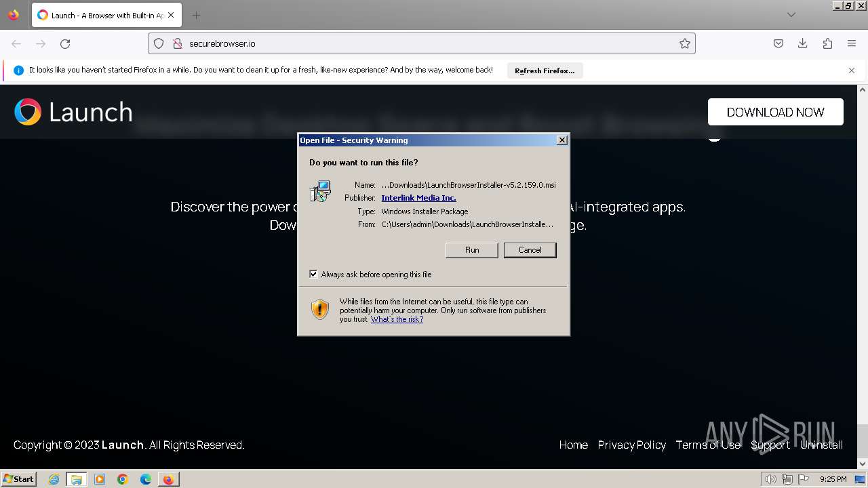Screen dimensions: 868x488
Task: Launch Microsoft Edge from the taskbar
Action: [146, 479]
